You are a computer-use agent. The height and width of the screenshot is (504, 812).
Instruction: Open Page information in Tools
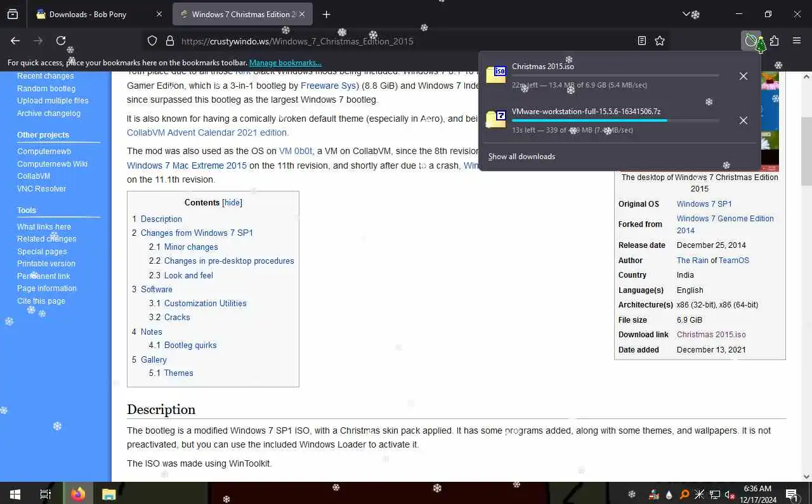point(47,288)
